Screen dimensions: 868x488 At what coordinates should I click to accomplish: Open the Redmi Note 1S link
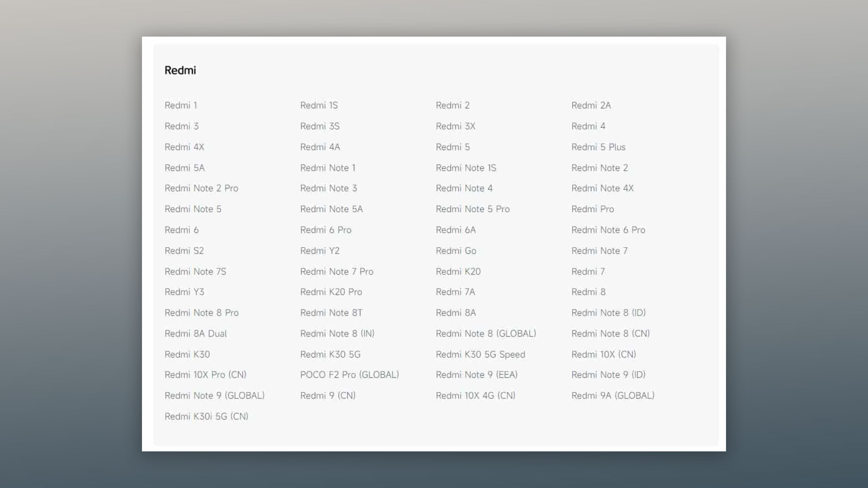point(466,168)
